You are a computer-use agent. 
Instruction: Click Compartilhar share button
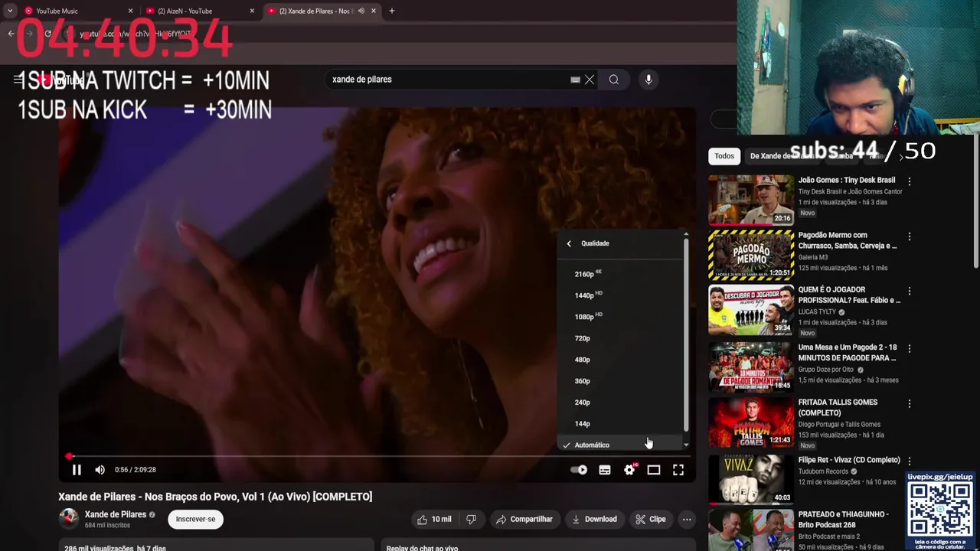point(524,519)
